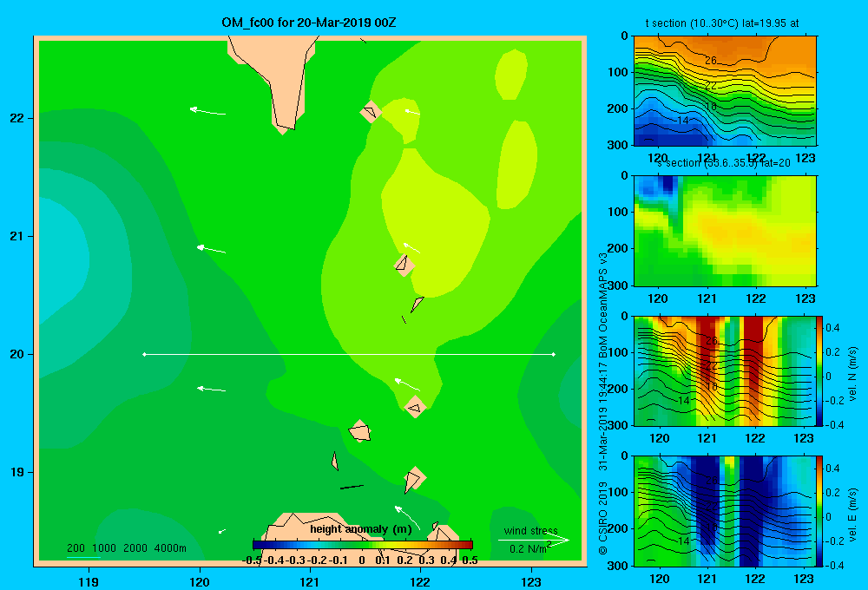Click the wind arrow near 122E 18.6N
The image size is (868, 590).
point(407,517)
